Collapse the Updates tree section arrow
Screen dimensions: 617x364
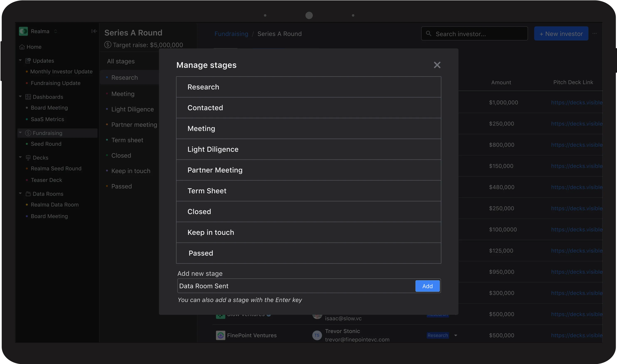pos(20,60)
